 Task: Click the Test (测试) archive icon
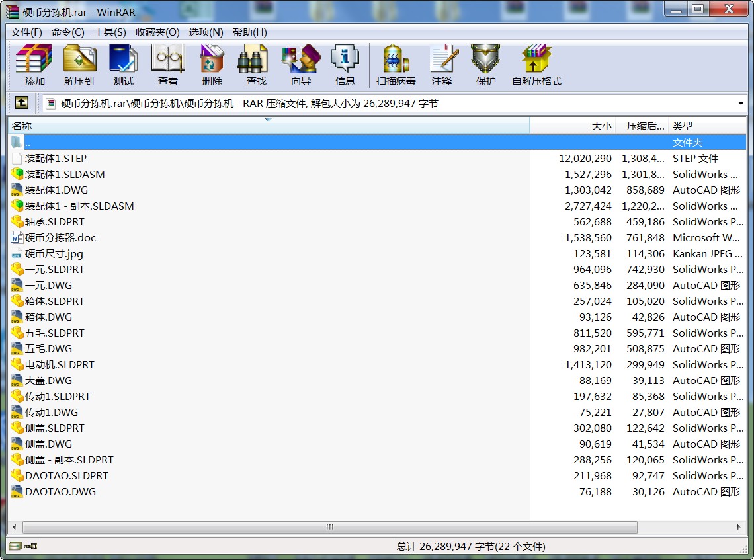[123, 65]
